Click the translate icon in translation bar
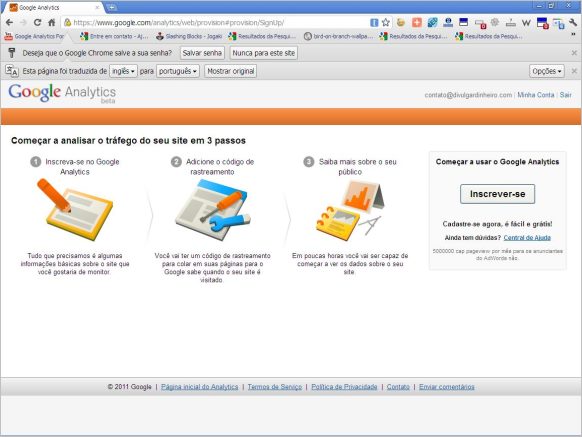This screenshot has height=437, width=582. pos(12,71)
